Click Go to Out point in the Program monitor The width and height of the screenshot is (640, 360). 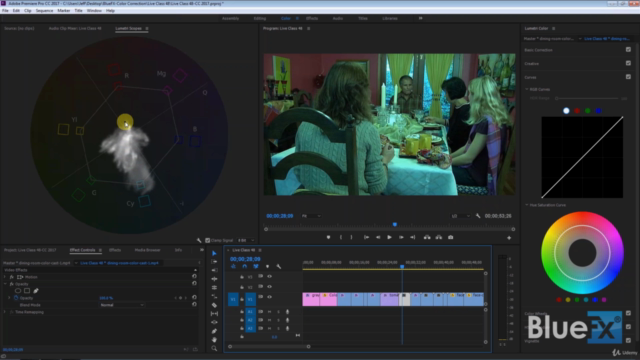click(413, 237)
